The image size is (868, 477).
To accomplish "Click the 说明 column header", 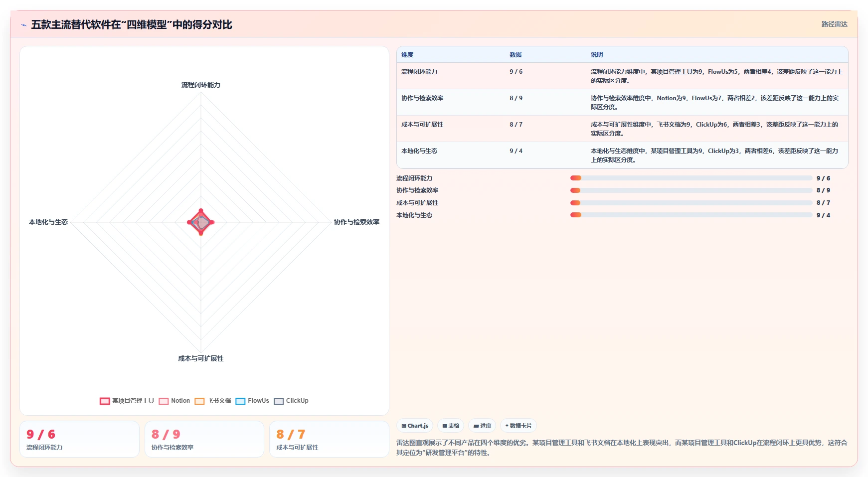I will coord(597,55).
